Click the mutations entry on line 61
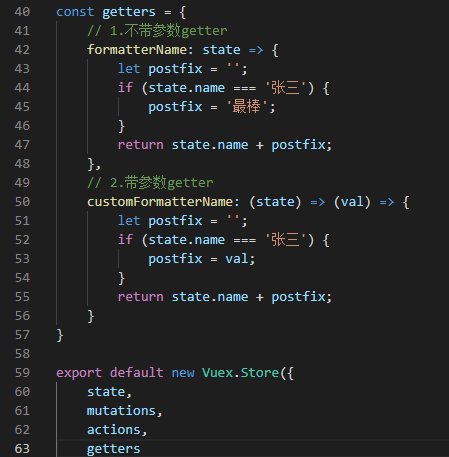Image resolution: width=449 pixels, height=457 pixels. (x=121, y=411)
